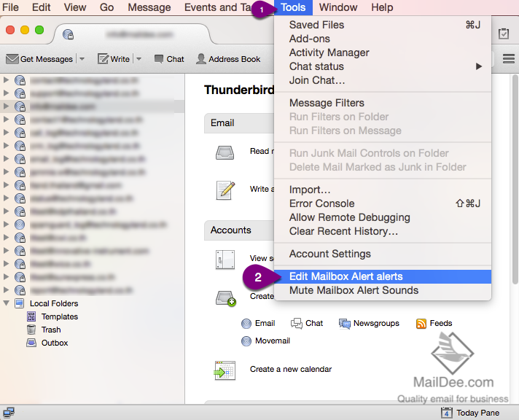Image resolution: width=519 pixels, height=420 pixels.
Task: Open the Write dropdown arrow
Action: (138, 59)
